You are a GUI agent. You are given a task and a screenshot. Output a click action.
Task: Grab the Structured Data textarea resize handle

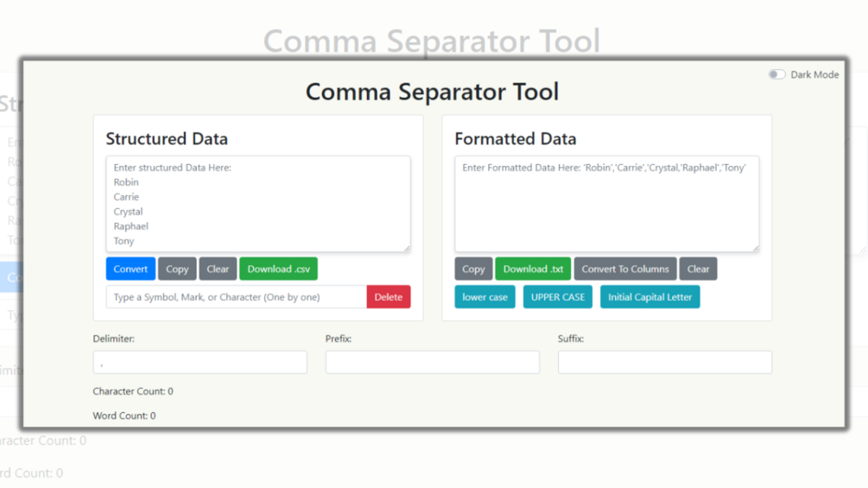(x=406, y=248)
